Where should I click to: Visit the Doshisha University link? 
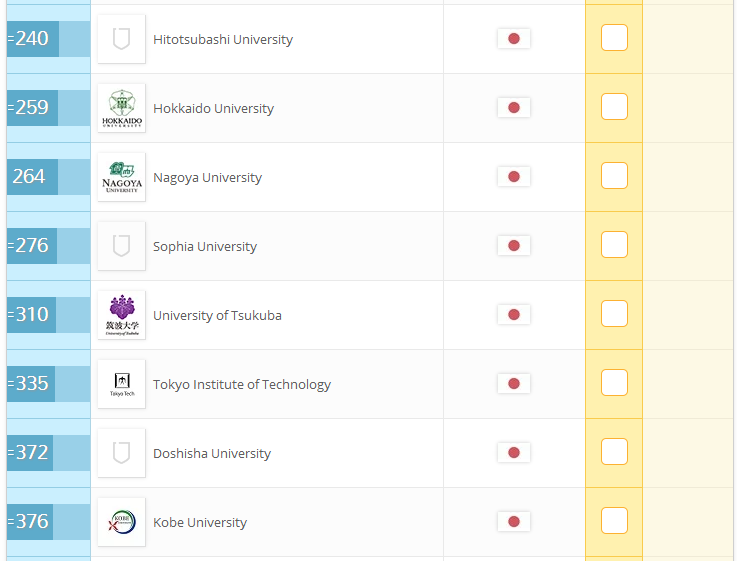[x=212, y=453]
